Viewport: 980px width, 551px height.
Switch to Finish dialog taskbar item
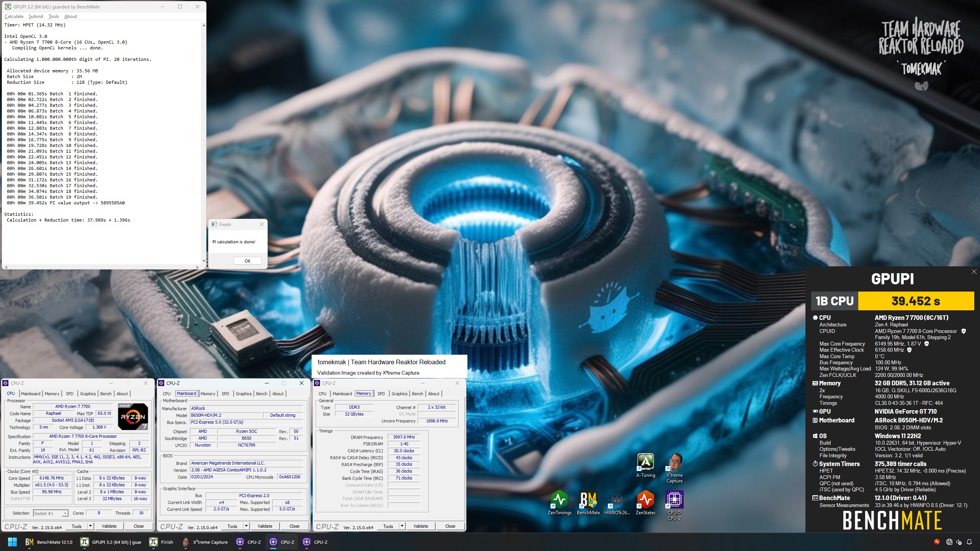coord(162,542)
